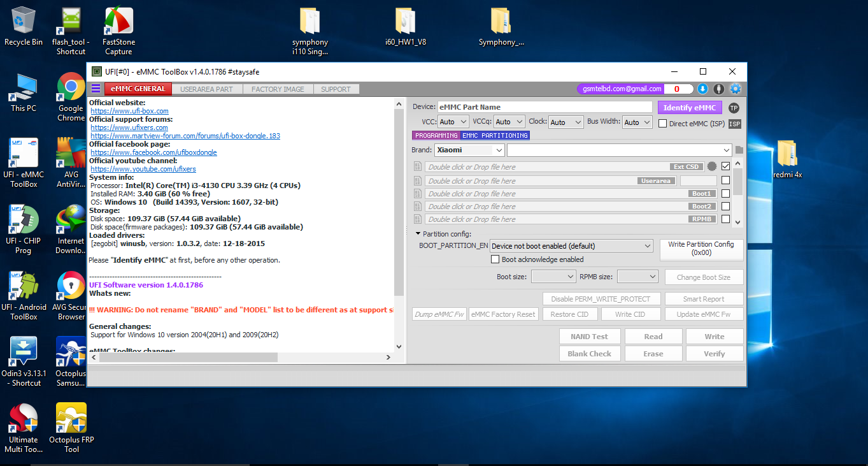This screenshot has height=466, width=868.
Task: Switch to the USERAREA PART tab
Action: (206, 89)
